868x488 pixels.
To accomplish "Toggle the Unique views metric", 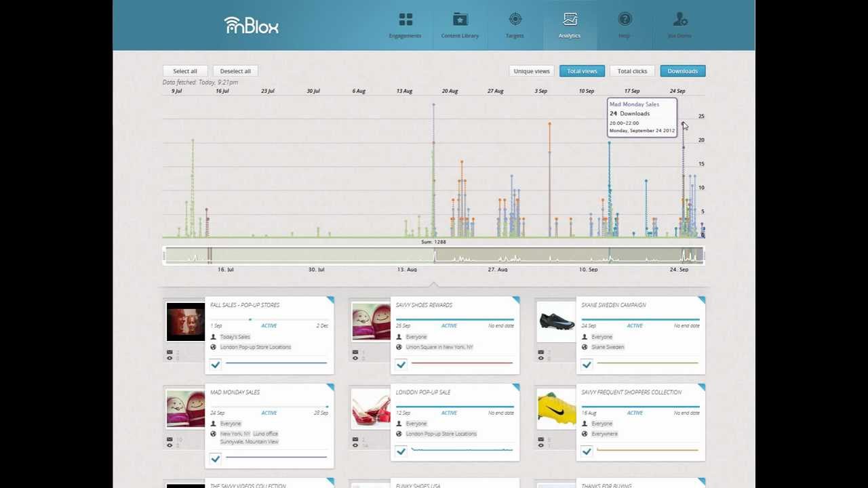I will click(532, 71).
